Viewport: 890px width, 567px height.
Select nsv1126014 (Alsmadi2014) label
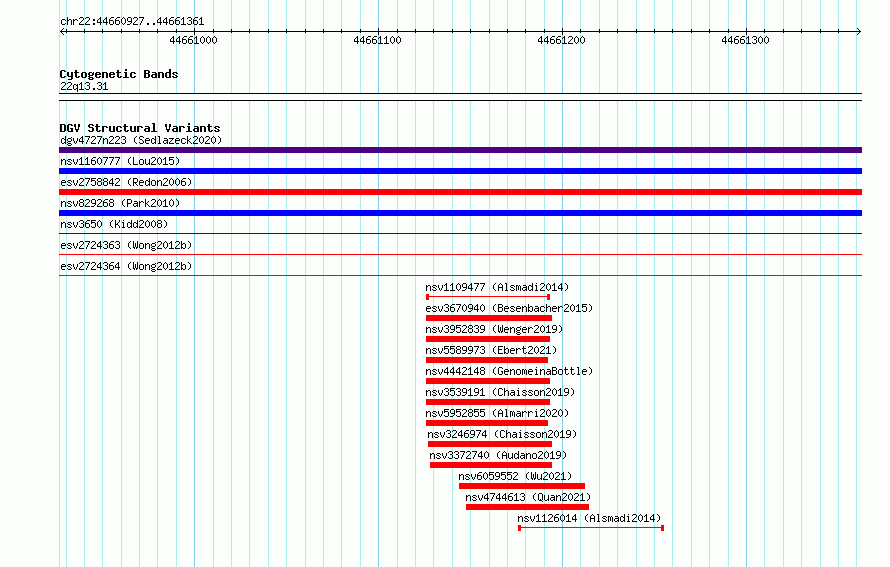(589, 518)
